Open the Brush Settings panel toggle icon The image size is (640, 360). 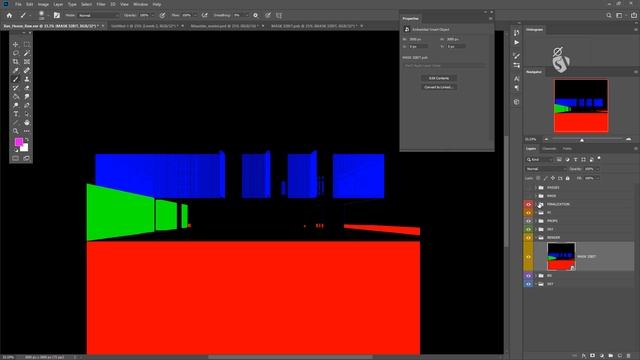[57, 15]
